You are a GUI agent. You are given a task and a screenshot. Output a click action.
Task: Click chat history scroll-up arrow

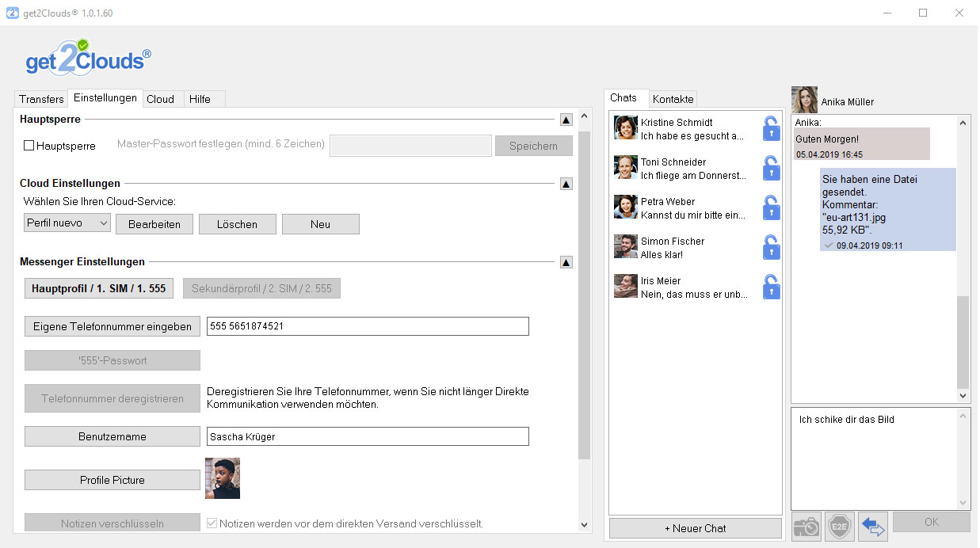click(x=963, y=122)
